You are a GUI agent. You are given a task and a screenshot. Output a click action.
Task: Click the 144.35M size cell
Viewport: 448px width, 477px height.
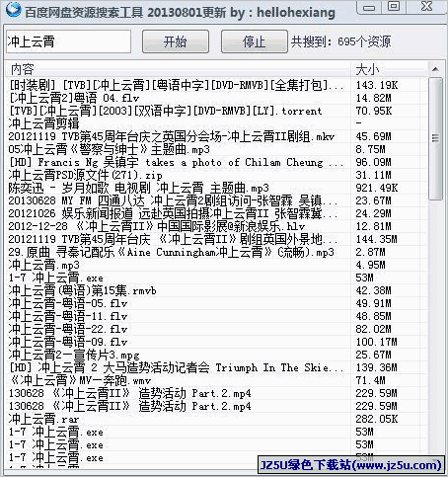376,239
